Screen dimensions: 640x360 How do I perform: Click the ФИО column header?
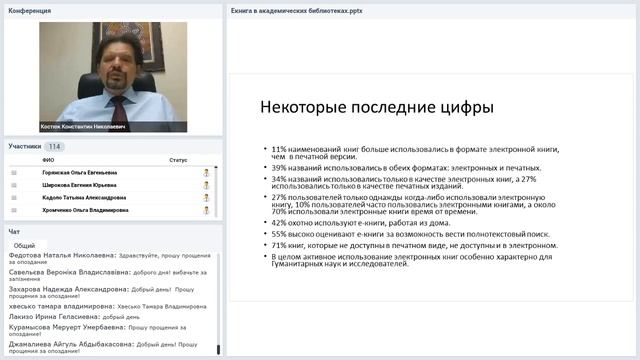pyautogui.click(x=48, y=160)
